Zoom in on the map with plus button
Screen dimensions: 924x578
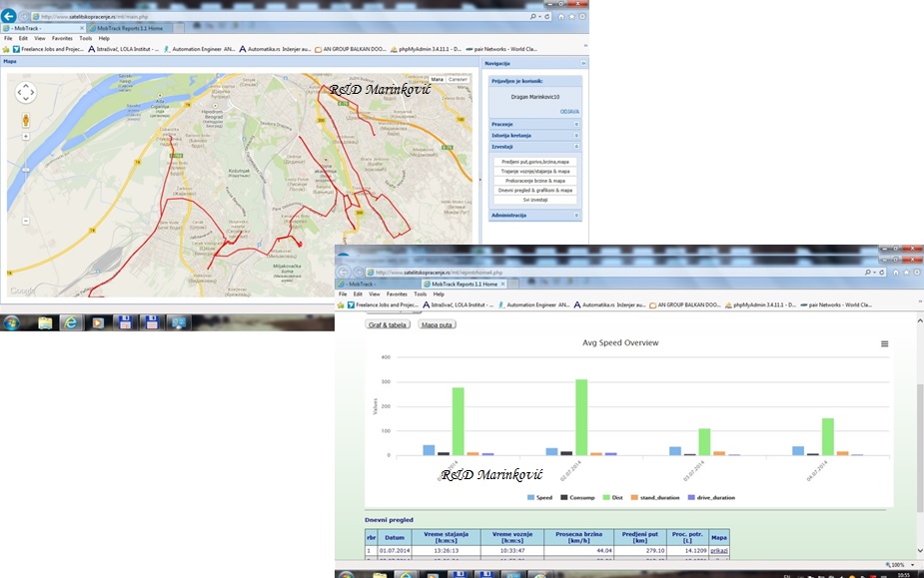pyautogui.click(x=25, y=136)
